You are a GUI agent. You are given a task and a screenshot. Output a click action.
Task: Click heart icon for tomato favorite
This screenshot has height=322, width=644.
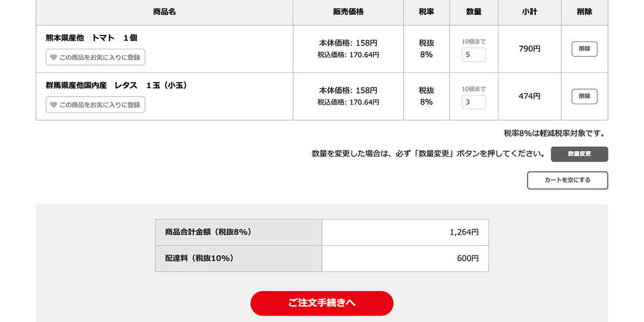[54, 57]
